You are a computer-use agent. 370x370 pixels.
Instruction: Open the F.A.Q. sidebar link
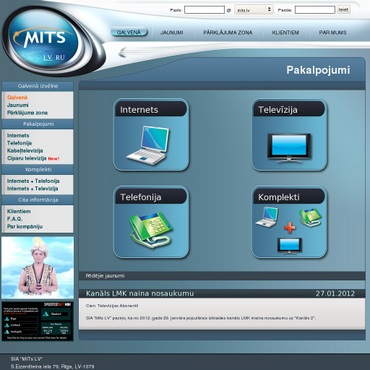click(x=15, y=219)
